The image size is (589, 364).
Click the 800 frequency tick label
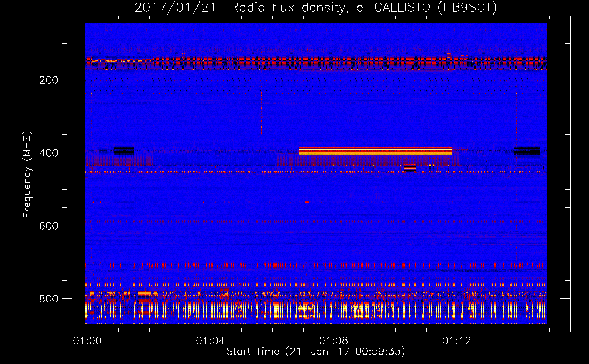tap(49, 299)
